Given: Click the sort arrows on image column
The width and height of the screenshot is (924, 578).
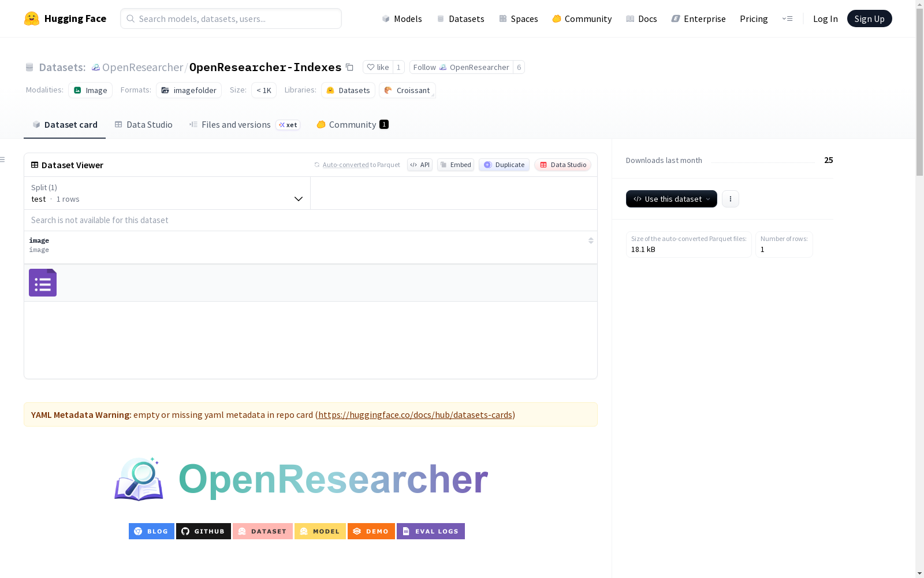Looking at the screenshot, I should (591, 240).
